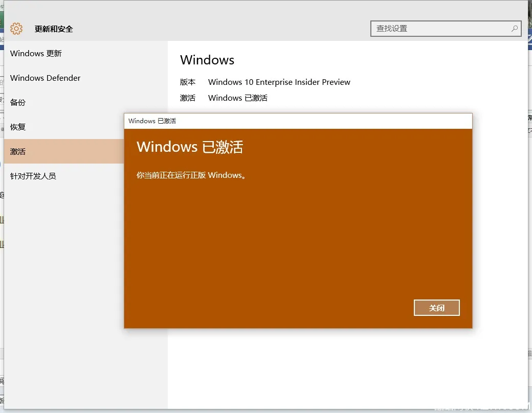Click the 版本 label

point(188,82)
